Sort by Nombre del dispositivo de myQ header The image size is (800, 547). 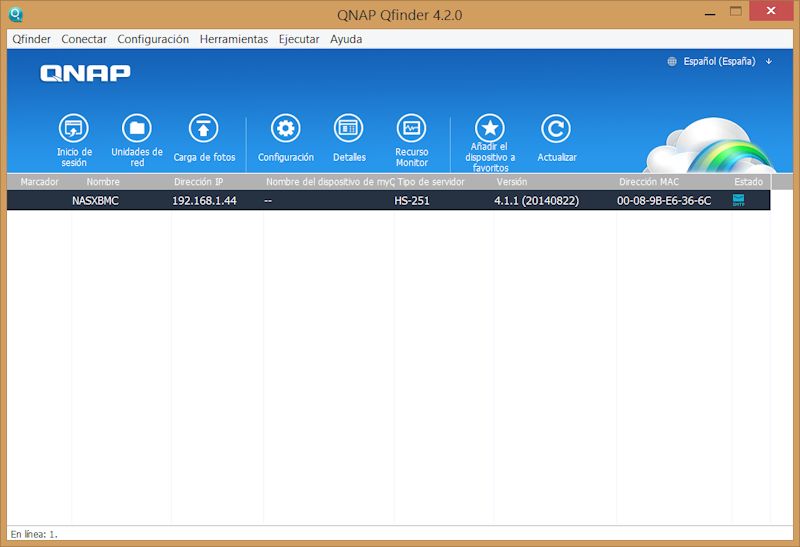(x=330, y=182)
